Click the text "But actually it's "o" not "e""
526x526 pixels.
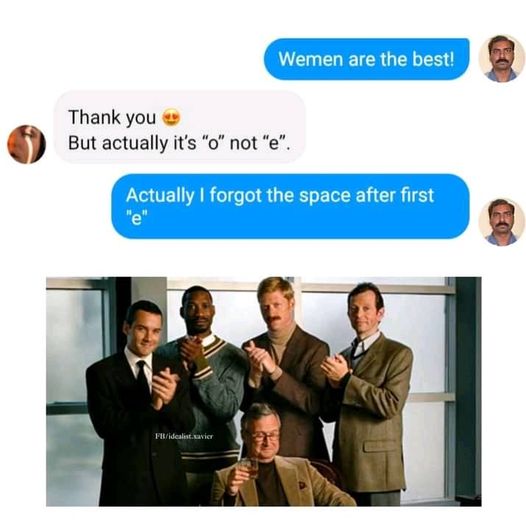pos(178,143)
